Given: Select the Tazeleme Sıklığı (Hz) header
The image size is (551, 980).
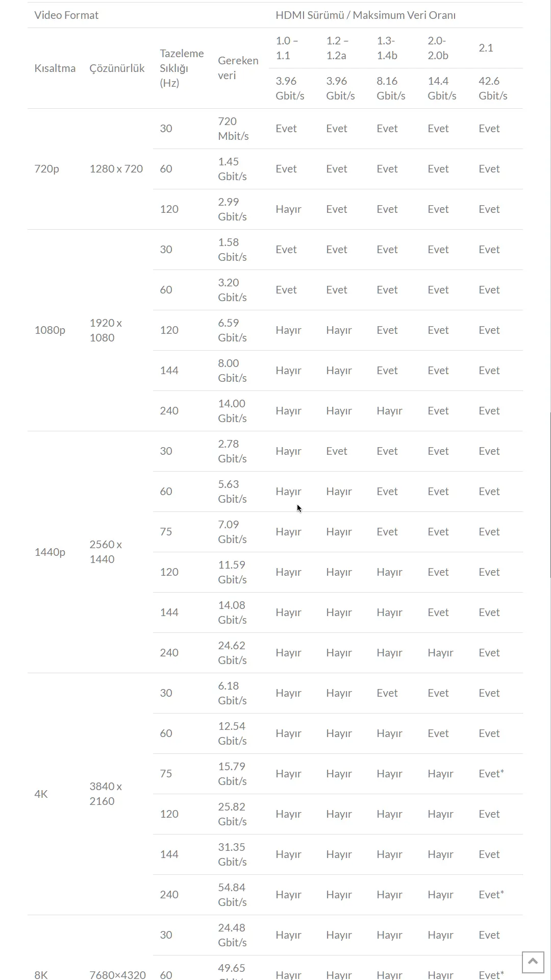Looking at the screenshot, I should pos(182,68).
